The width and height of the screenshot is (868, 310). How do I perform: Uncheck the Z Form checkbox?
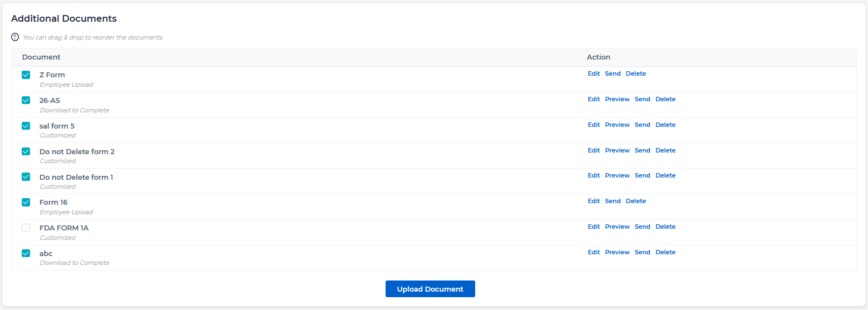click(26, 75)
